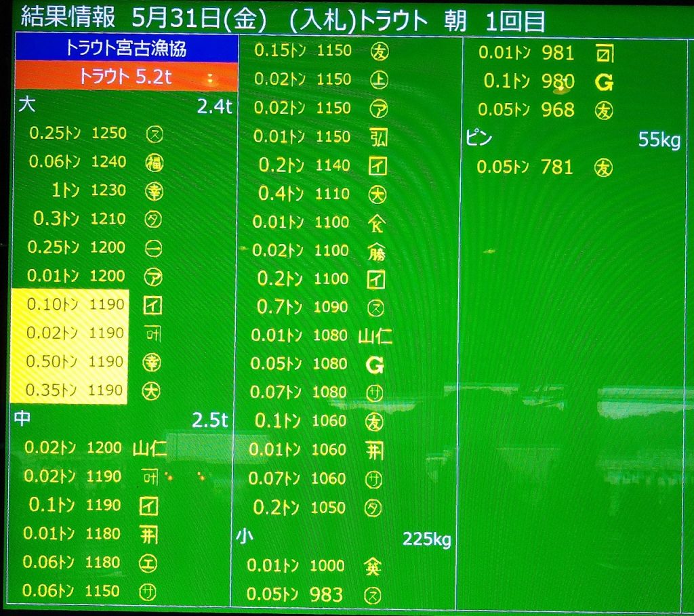This screenshot has width=694, height=616.
Task: Select the circled エ mark beside price 1180
Action: (x=148, y=562)
